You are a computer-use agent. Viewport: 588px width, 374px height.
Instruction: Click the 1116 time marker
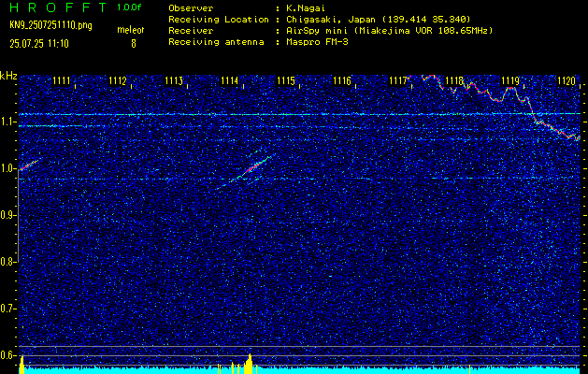tap(342, 80)
